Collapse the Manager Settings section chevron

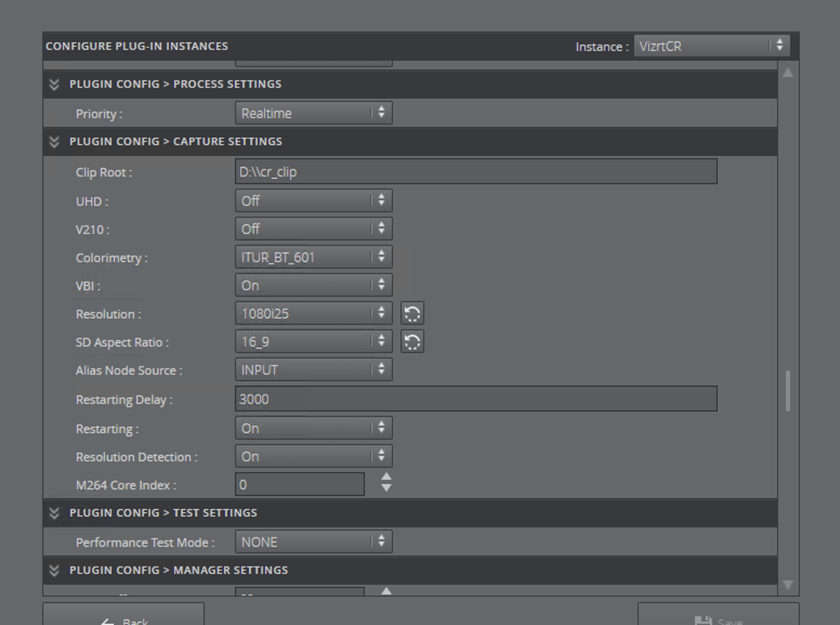(54, 570)
